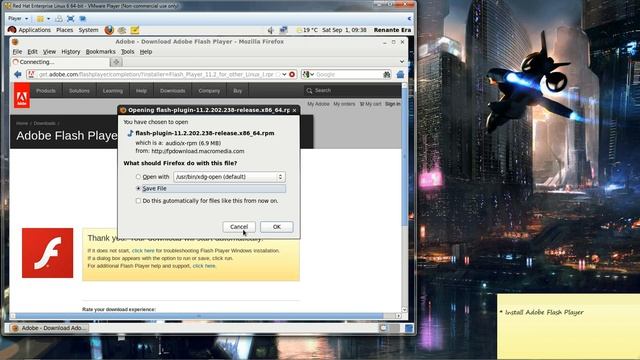Viewport: 640px width, 360px height.
Task: Open the GNOME System menu
Action: click(88, 30)
